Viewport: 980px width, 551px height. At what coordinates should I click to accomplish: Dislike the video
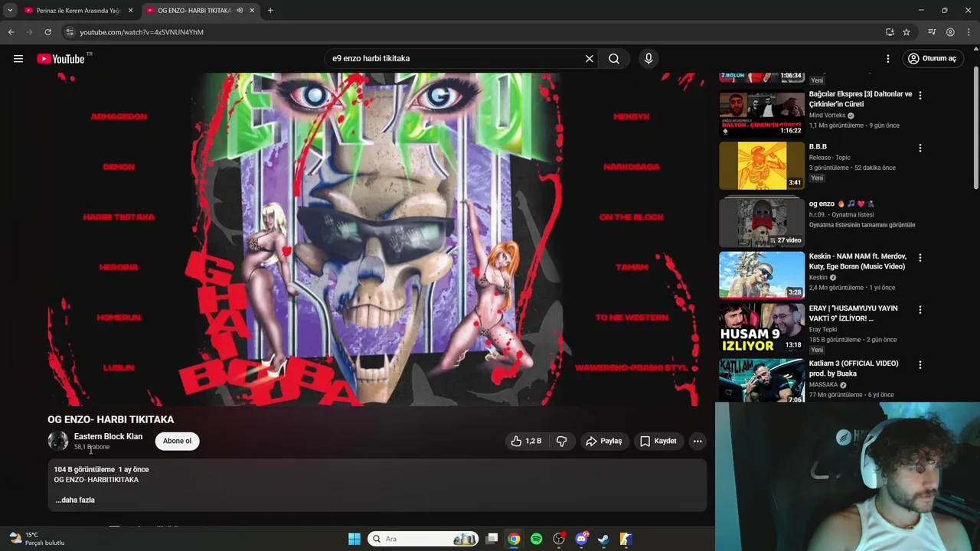click(562, 441)
